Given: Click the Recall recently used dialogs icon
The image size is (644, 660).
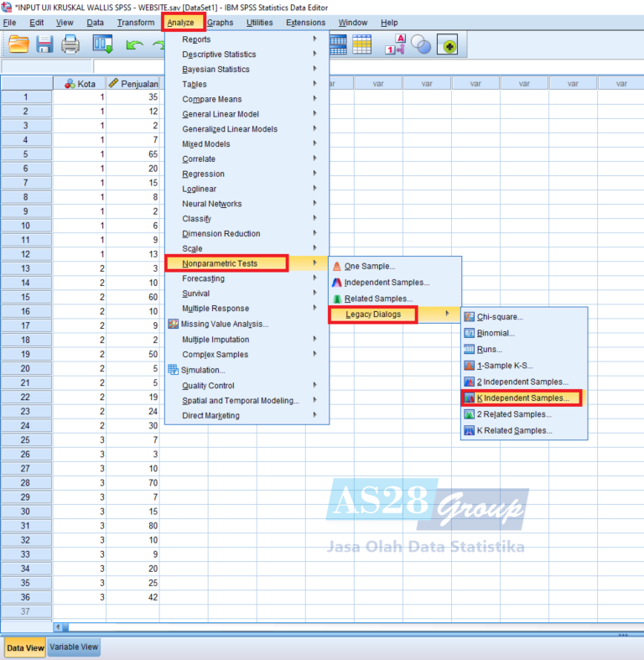Looking at the screenshot, I should pyautogui.click(x=102, y=45).
